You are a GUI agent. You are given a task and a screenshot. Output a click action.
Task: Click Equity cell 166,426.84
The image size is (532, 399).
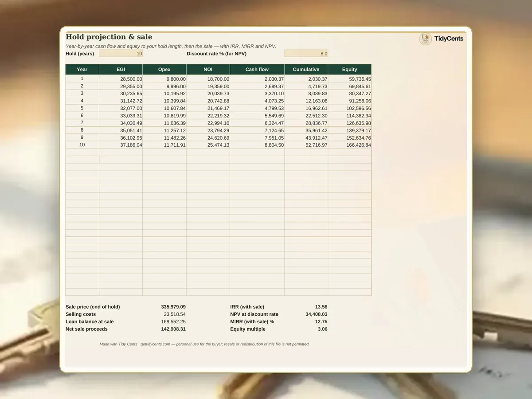pyautogui.click(x=349, y=145)
